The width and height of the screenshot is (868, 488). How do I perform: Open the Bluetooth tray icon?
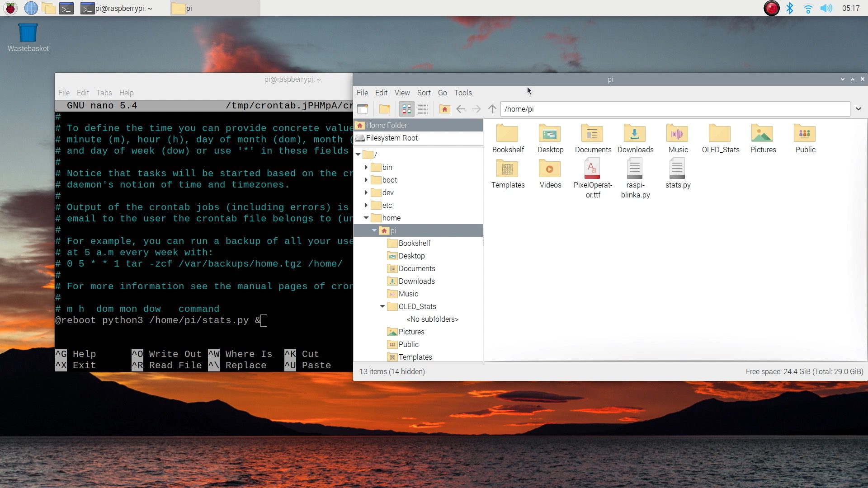[x=789, y=8]
